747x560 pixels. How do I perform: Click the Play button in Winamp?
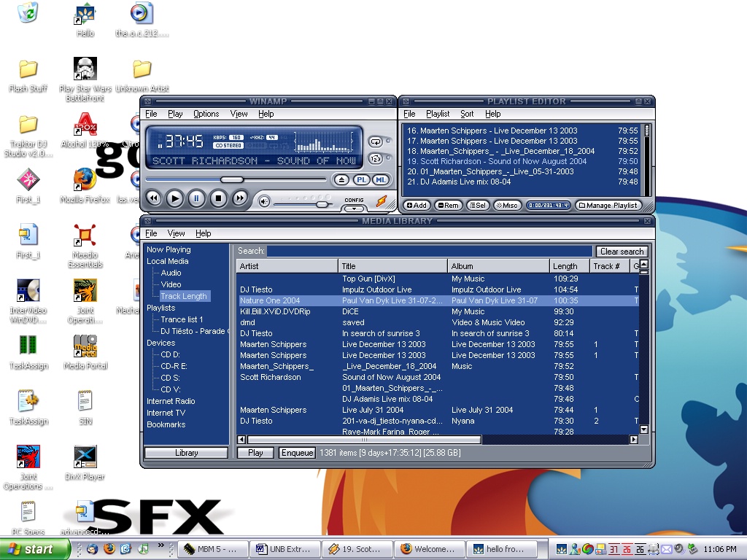(175, 198)
